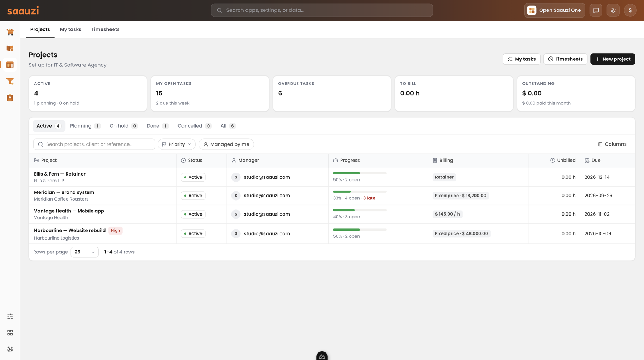Switch to the Timesheets top tab
Screen dimensions: 644x360
106,29
